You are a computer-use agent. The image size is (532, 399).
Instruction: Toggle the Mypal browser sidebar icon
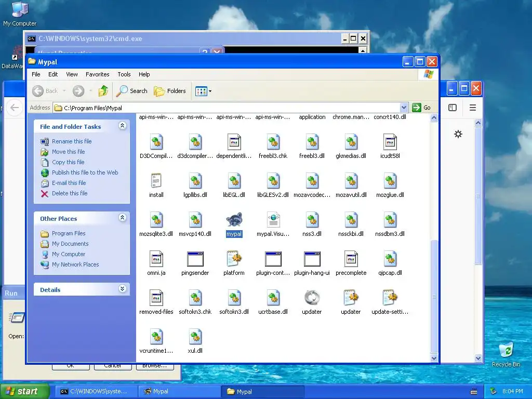(453, 108)
